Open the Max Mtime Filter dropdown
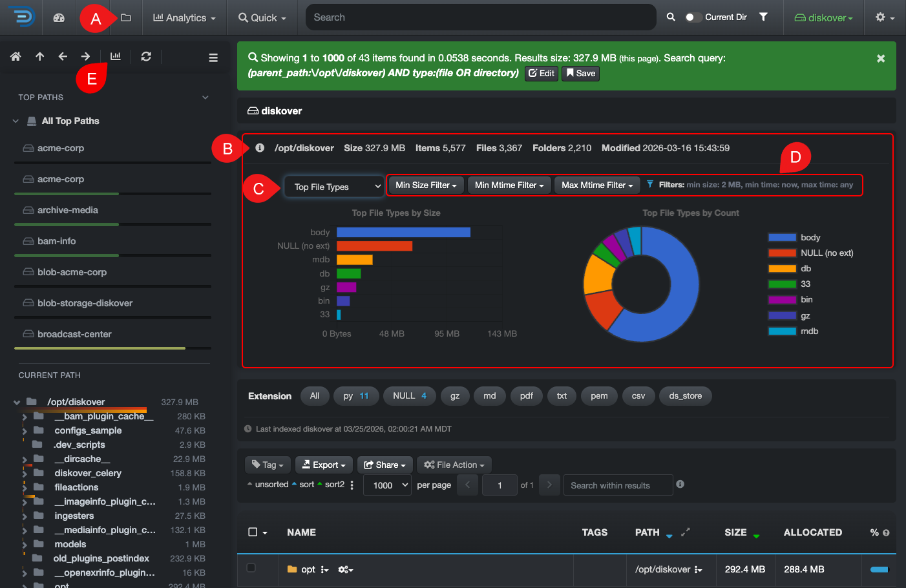This screenshot has height=588, width=906. tap(597, 185)
